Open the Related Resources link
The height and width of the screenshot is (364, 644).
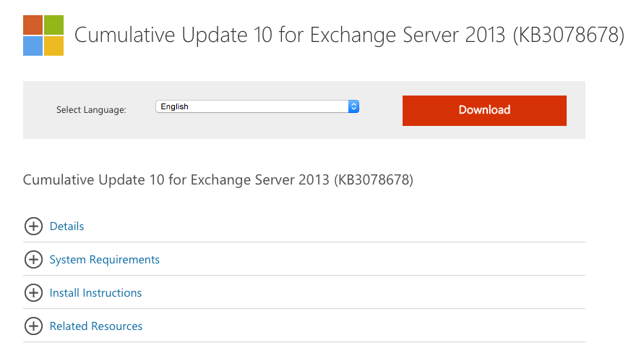click(x=95, y=326)
